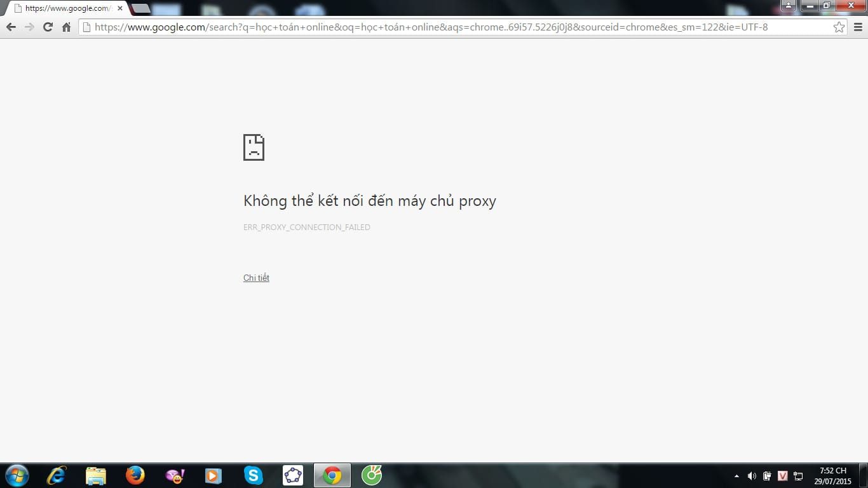Select the www.google.com tab
Image resolution: width=868 pixels, height=488 pixels.
64,8
